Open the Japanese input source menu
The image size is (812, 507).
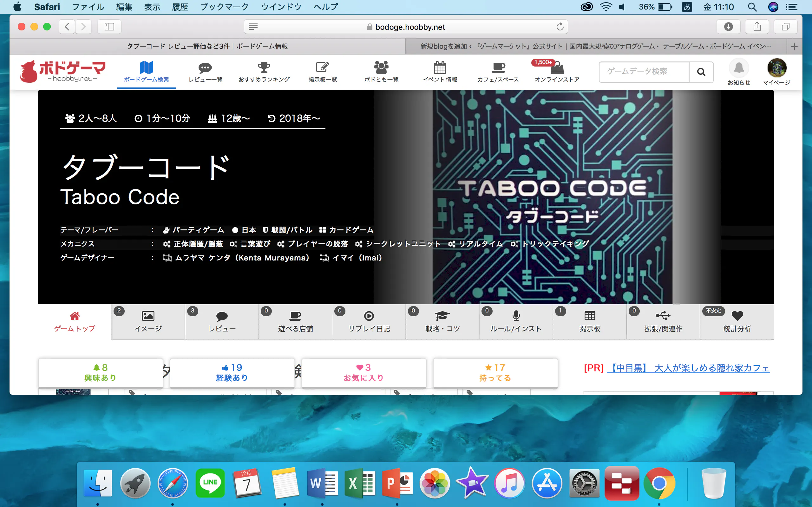(x=687, y=7)
